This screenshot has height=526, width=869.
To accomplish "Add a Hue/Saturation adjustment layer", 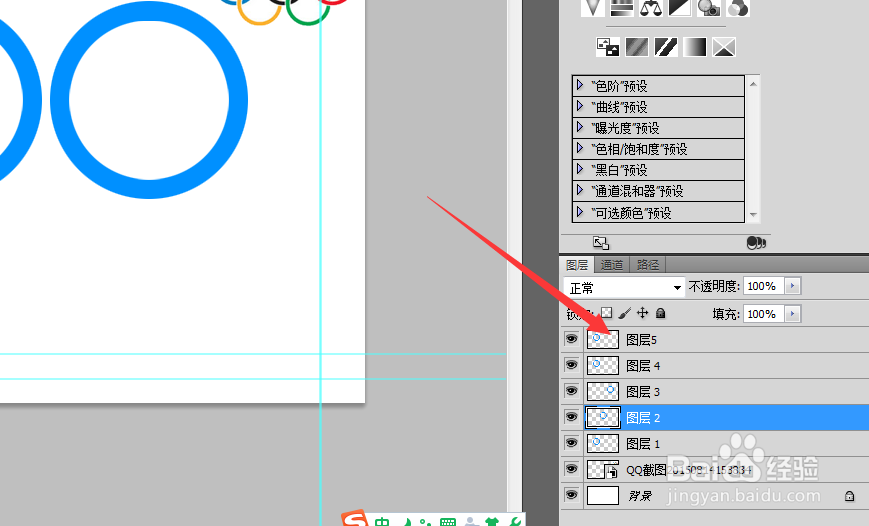I will click(x=621, y=8).
